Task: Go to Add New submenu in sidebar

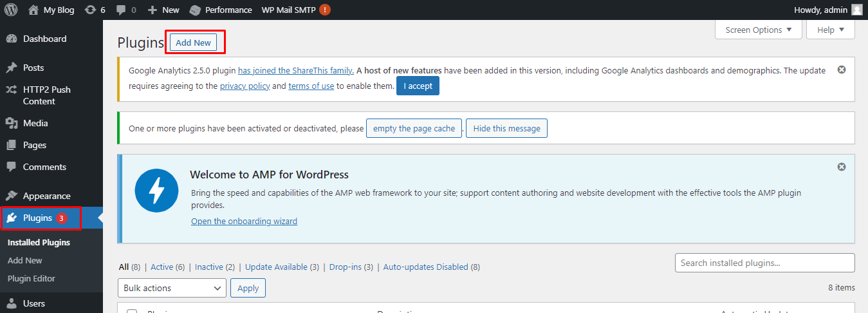Action: click(x=25, y=261)
